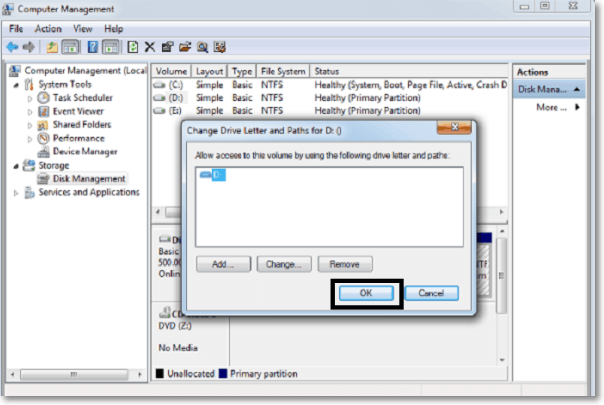Click the 'DVD (Z:)' label
The height and width of the screenshot is (405, 604).
pyautogui.click(x=175, y=326)
